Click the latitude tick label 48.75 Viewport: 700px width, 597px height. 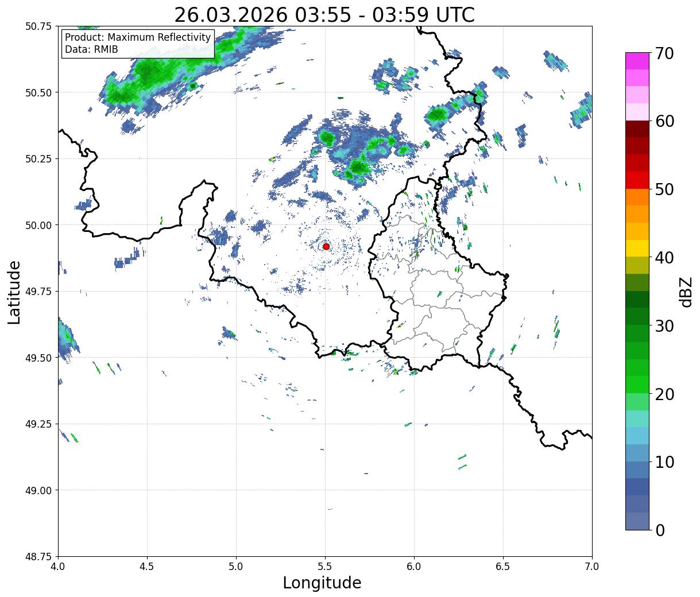[x=38, y=557]
